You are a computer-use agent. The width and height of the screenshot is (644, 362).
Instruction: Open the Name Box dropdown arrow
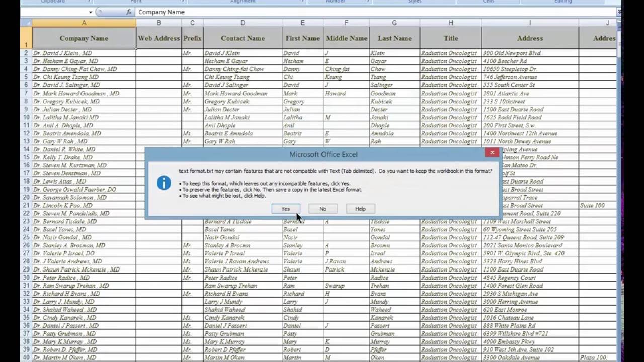91,12
